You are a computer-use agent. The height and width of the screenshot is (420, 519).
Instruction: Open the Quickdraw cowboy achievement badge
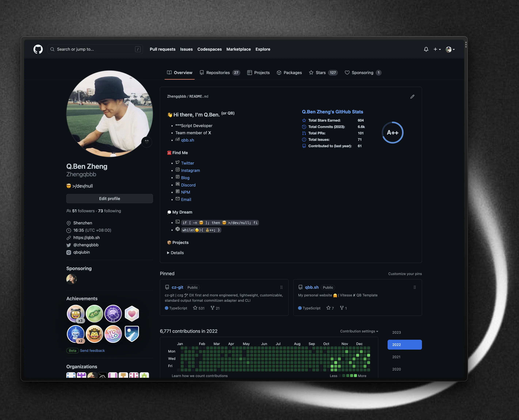coord(94,334)
